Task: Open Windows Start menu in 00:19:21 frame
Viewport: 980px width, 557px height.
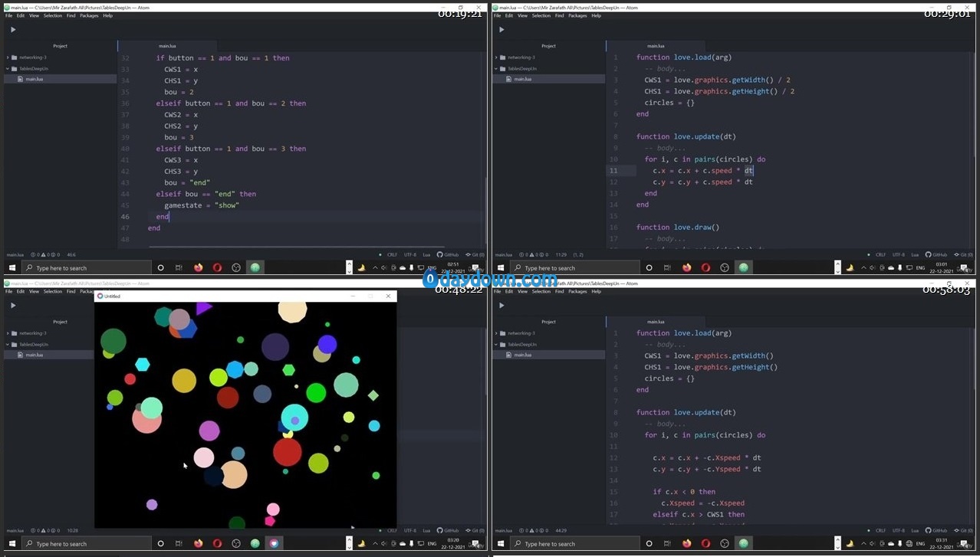Action: [x=12, y=267]
